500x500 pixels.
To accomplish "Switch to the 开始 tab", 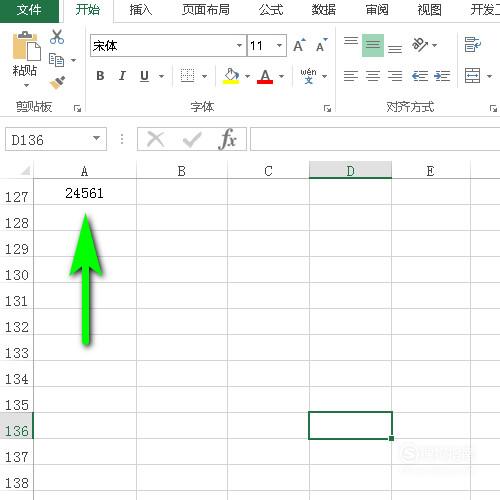I will pos(88,10).
